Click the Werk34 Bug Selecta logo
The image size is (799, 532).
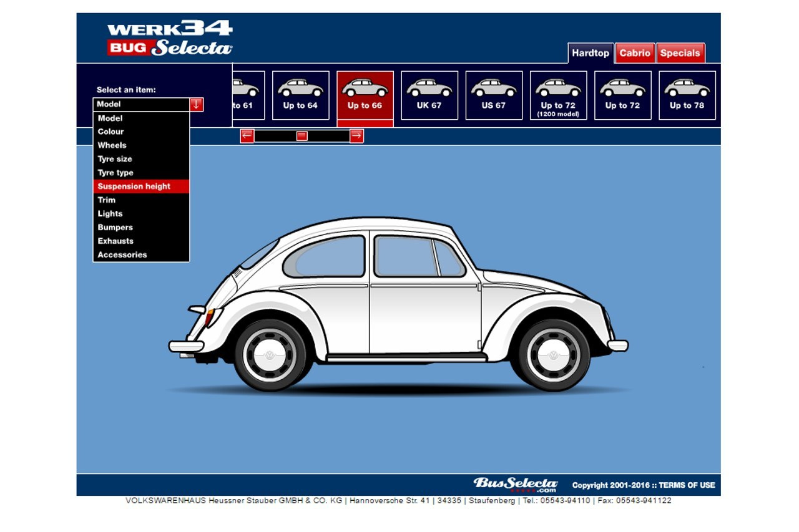click(x=170, y=38)
